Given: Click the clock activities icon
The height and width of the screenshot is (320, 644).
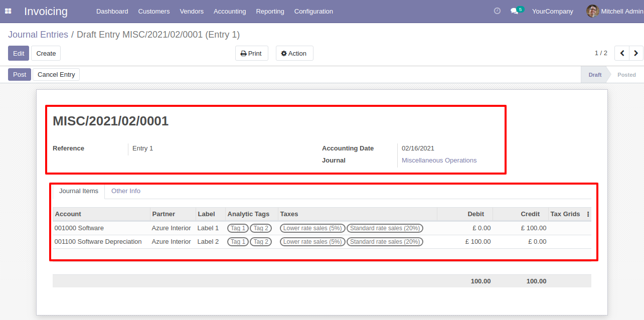Looking at the screenshot, I should 497,11.
